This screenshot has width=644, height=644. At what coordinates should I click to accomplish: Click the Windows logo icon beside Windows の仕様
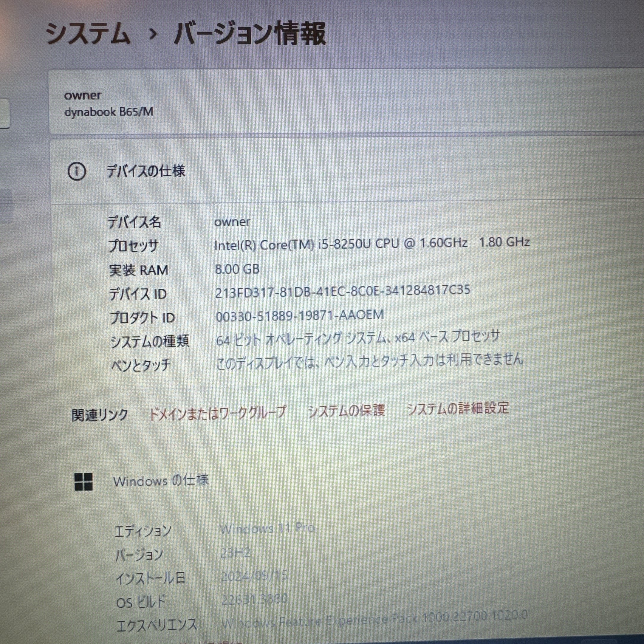point(83,482)
